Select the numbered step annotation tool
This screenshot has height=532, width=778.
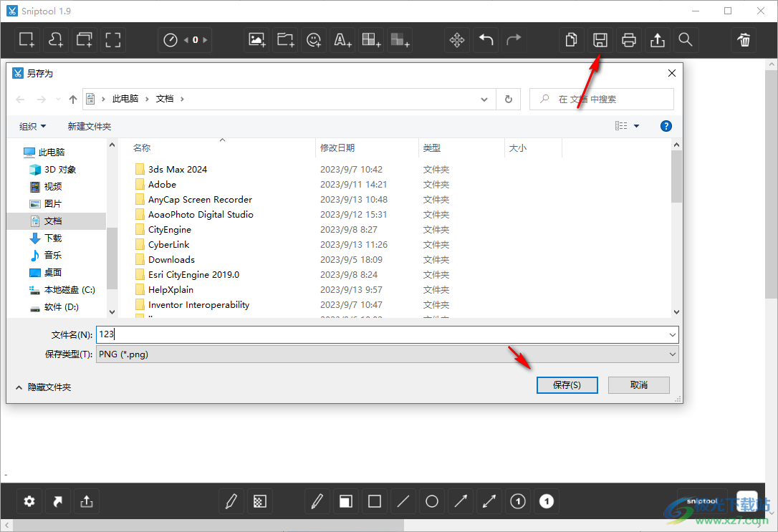517,501
